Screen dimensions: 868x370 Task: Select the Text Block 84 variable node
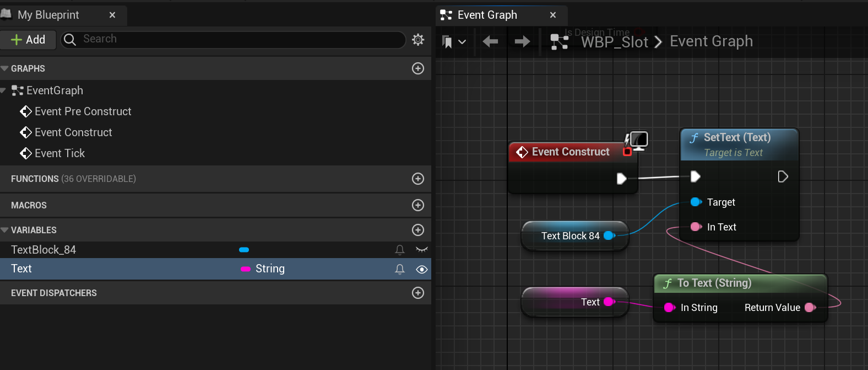pyautogui.click(x=575, y=235)
